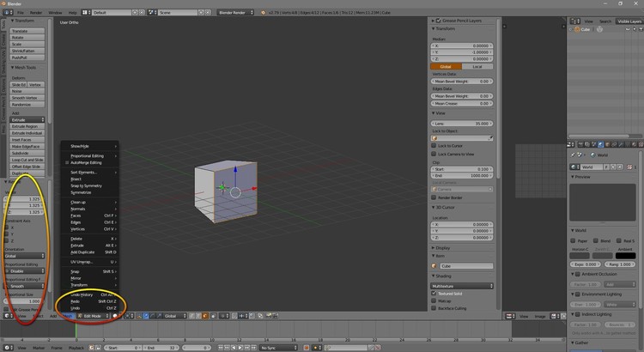
Task: Click the Subdivide button
Action: [x=27, y=153]
